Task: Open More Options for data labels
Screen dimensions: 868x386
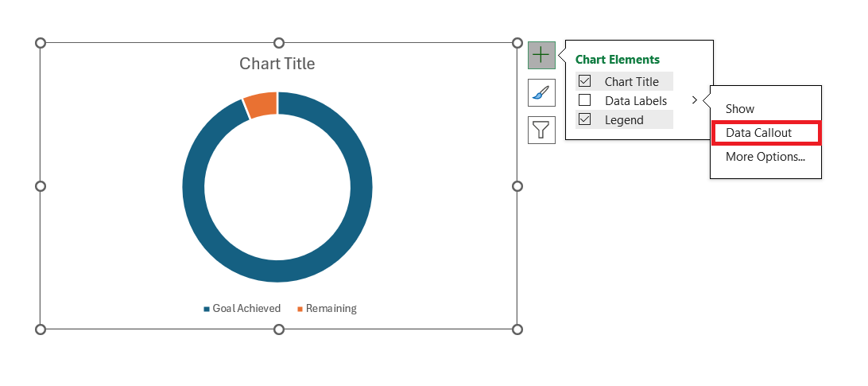Action: (x=765, y=157)
